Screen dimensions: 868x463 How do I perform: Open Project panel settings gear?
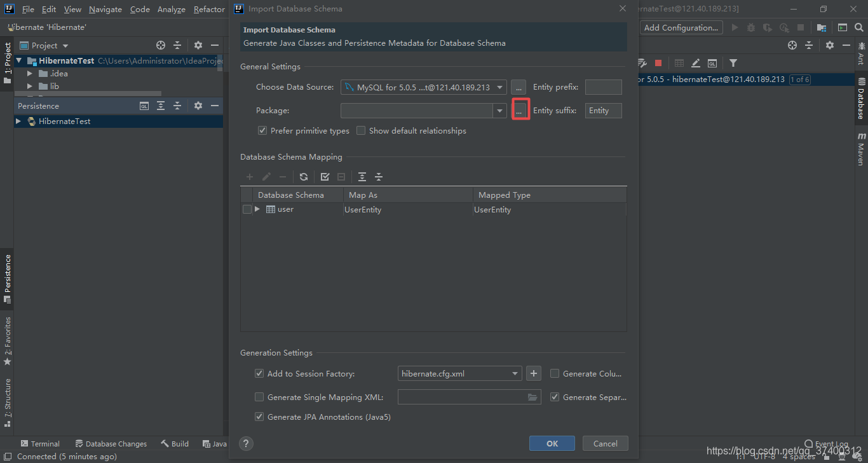tap(198, 45)
